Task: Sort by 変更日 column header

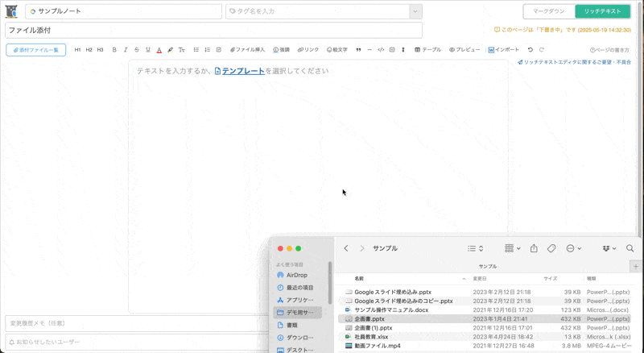Action: click(x=479, y=279)
